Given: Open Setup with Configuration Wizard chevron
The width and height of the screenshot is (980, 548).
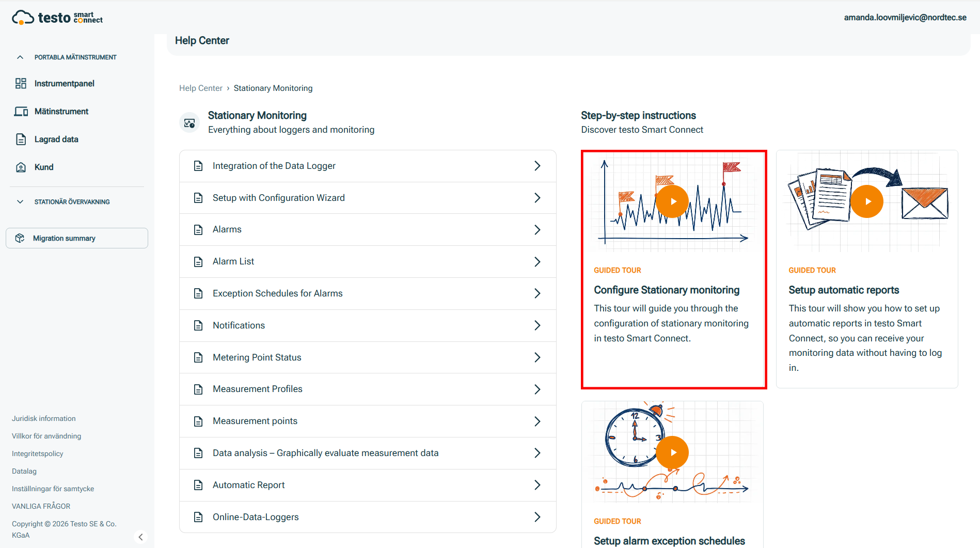Looking at the screenshot, I should (537, 198).
